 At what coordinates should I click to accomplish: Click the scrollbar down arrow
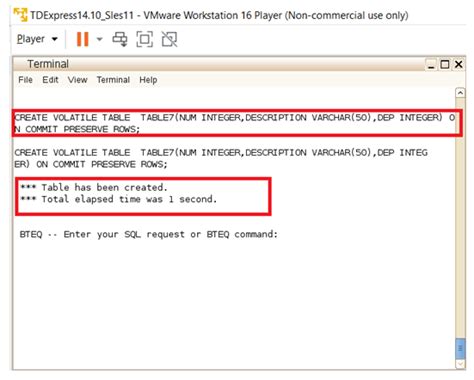pyautogui.click(x=460, y=364)
